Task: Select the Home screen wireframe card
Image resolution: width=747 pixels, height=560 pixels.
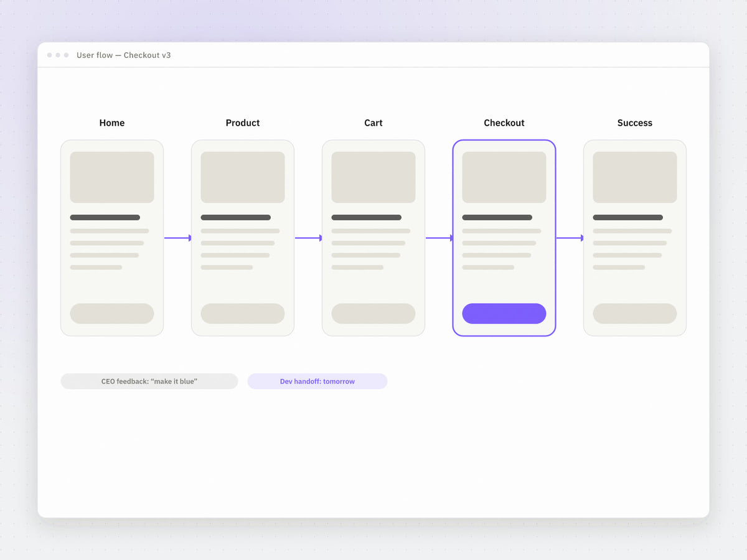Action: click(112, 238)
